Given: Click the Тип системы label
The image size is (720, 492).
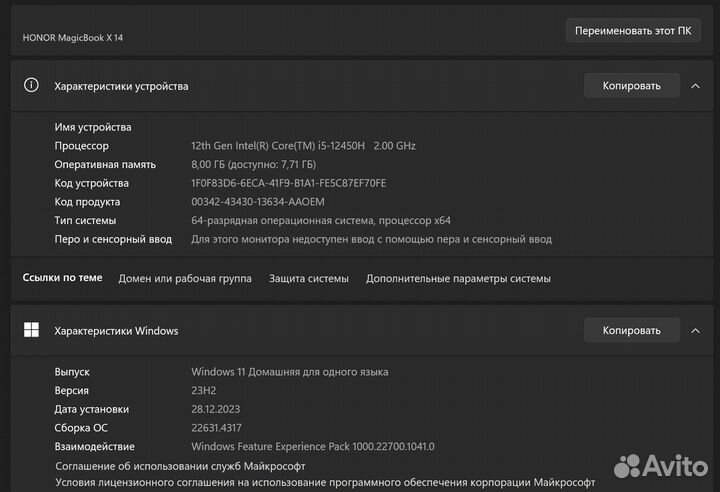Looking at the screenshot, I should coord(85,221).
